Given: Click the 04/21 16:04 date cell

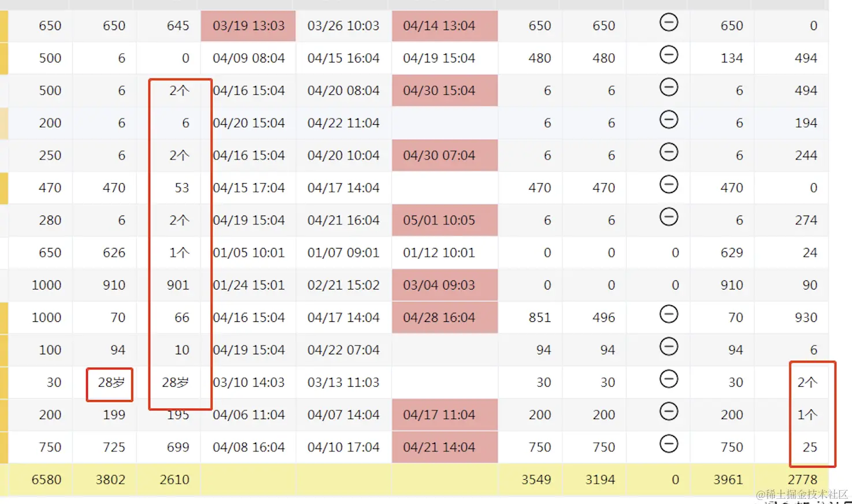Looking at the screenshot, I should pos(343,220).
